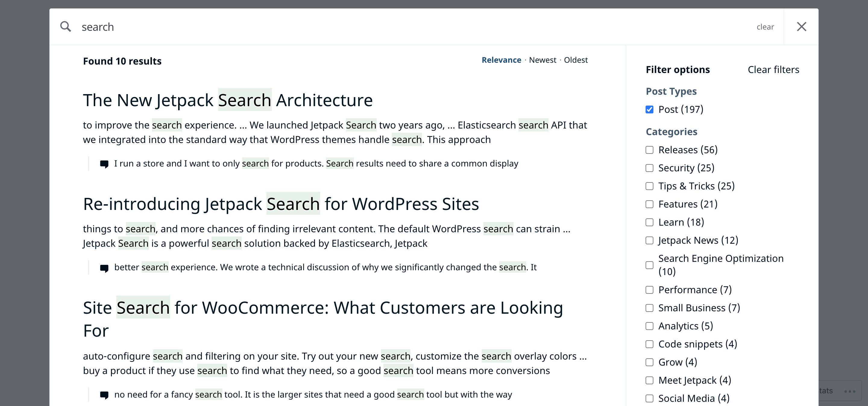This screenshot has height=406, width=868.
Task: Click the comment icon under first result
Action: pos(104,164)
